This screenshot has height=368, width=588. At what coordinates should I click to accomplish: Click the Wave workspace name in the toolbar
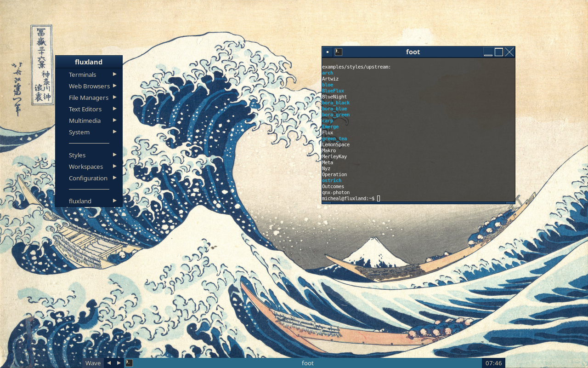pyautogui.click(x=93, y=363)
